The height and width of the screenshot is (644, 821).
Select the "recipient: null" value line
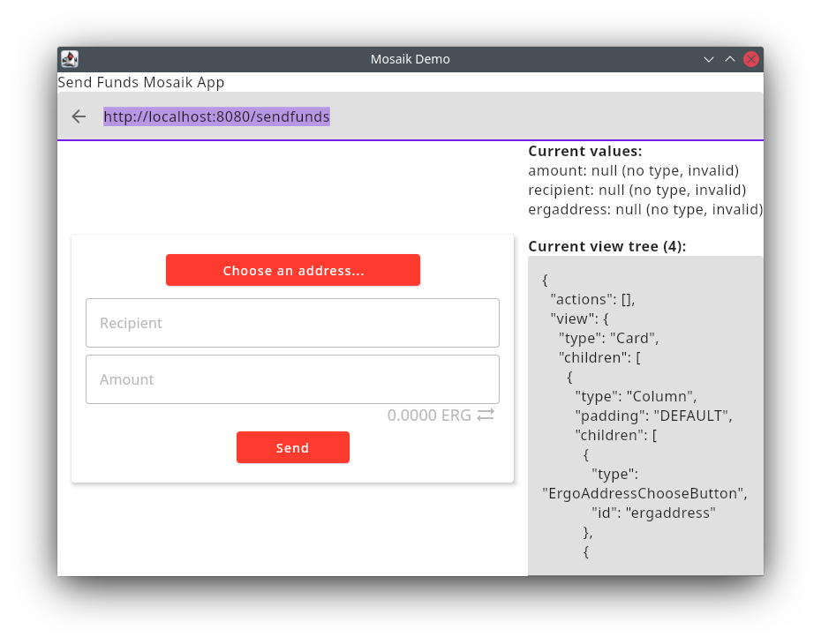click(x=636, y=190)
